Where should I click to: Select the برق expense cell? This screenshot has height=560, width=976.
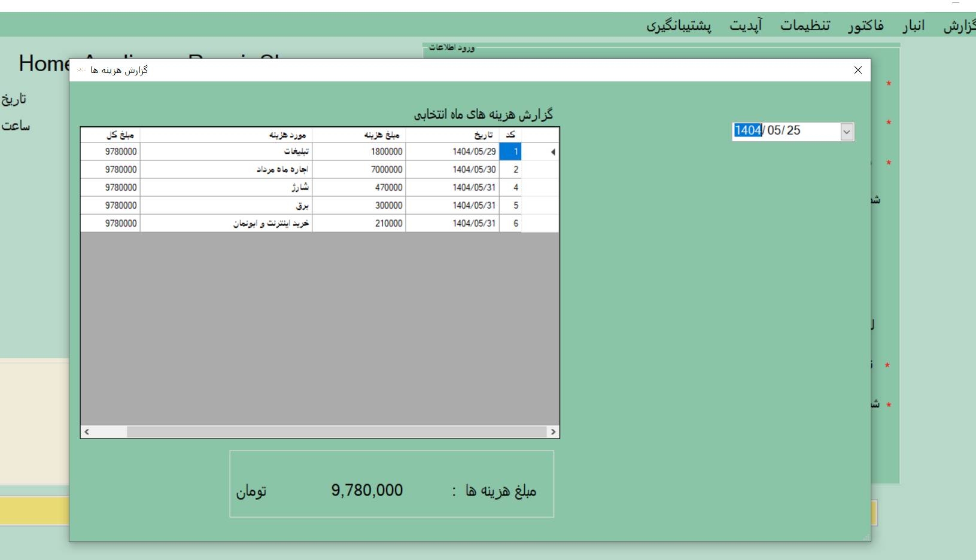(x=226, y=206)
